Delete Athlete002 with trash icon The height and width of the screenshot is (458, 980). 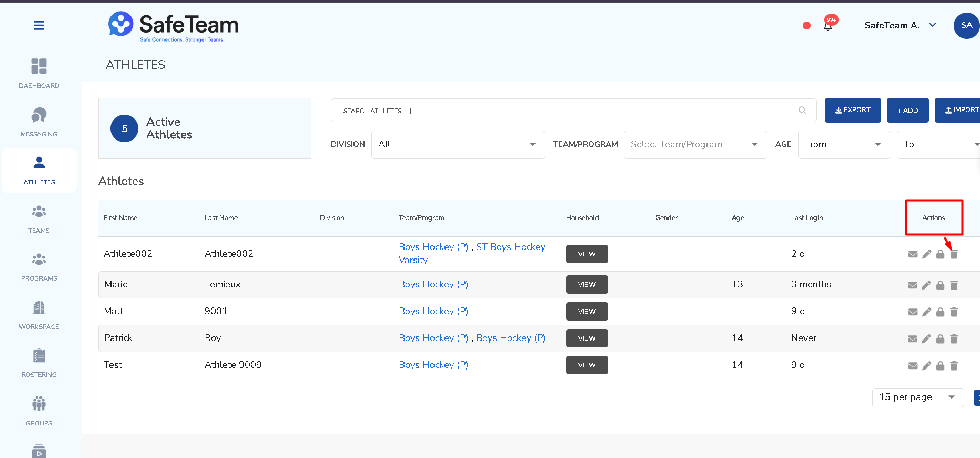[954, 254]
